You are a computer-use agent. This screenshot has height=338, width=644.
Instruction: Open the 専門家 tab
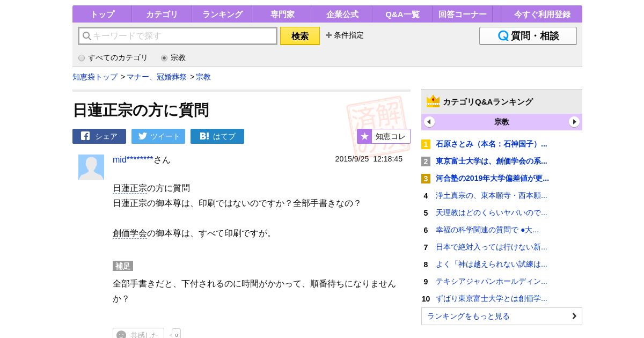(x=282, y=14)
